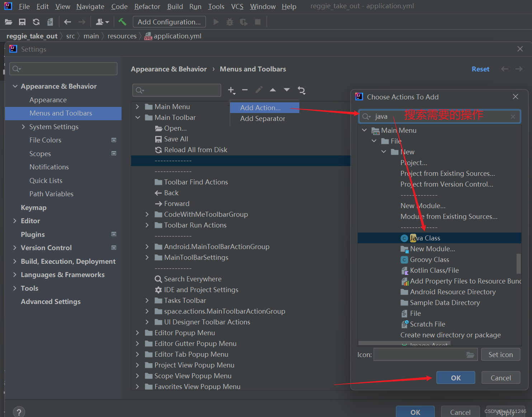Click the Settings forward navigation arrow
This screenshot has height=417, width=532.
[x=519, y=69]
